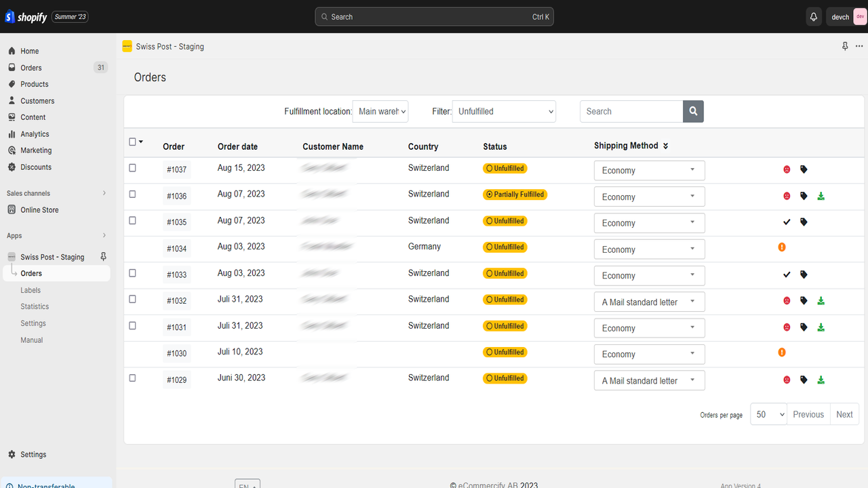Check the box for order #1037

(x=132, y=167)
